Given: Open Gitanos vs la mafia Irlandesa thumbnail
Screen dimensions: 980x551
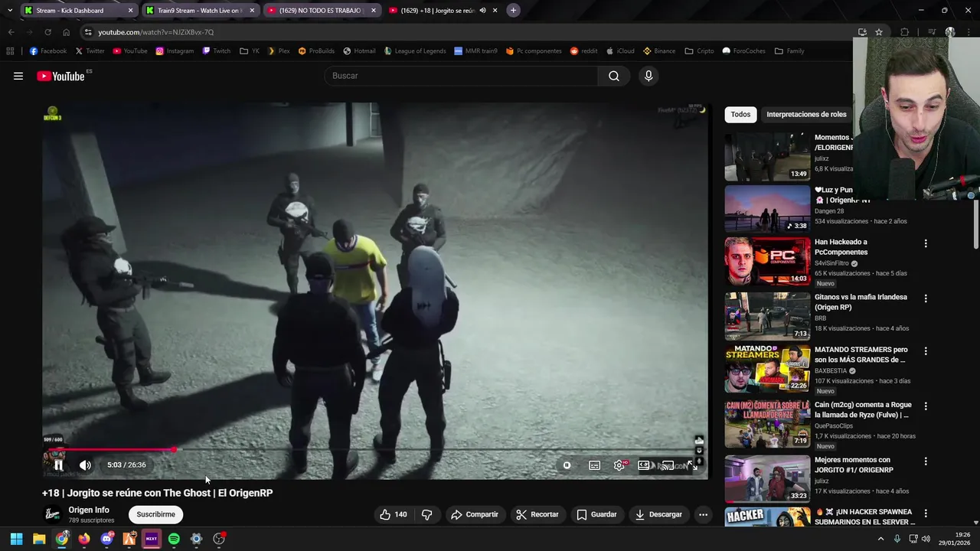Looking at the screenshot, I should click(767, 316).
